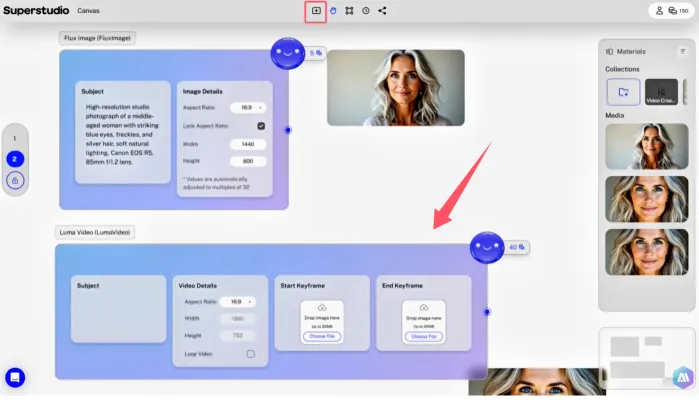Image resolution: width=699 pixels, height=400 pixels.
Task: Click the Flux Image Width input field
Action: 248,145
